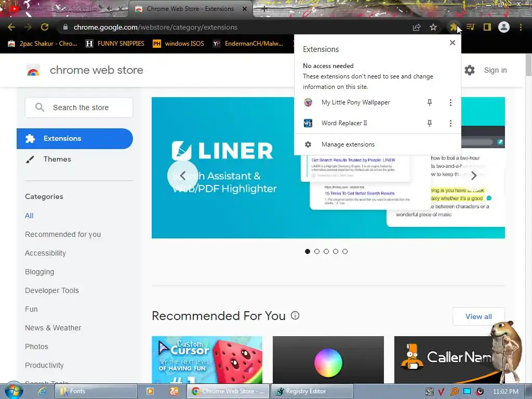Open the FUNNY SNIPPIES bookmark
Screen dimensions: 532x399
point(115,44)
